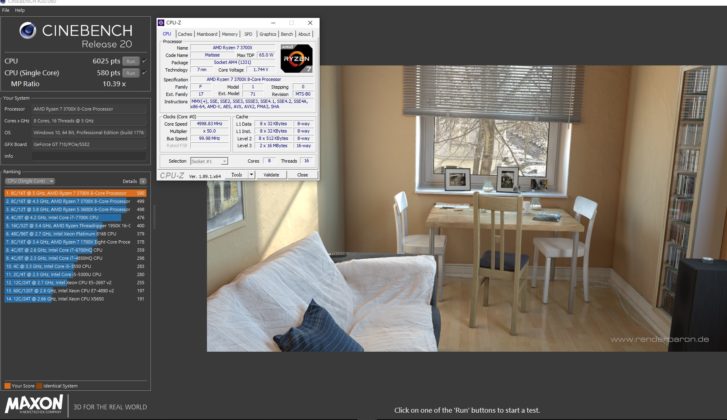727x420 pixels.
Task: Click the MAXON logo at bottom left
Action: [x=34, y=404]
